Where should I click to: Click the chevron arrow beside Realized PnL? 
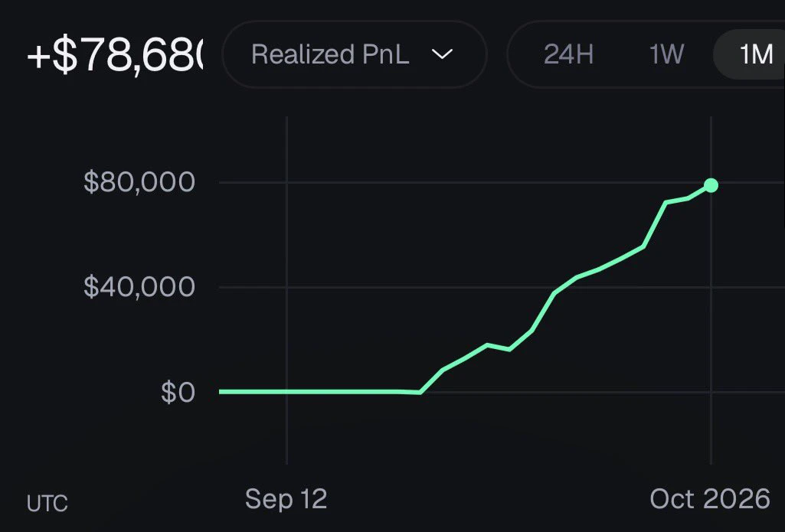pos(442,54)
